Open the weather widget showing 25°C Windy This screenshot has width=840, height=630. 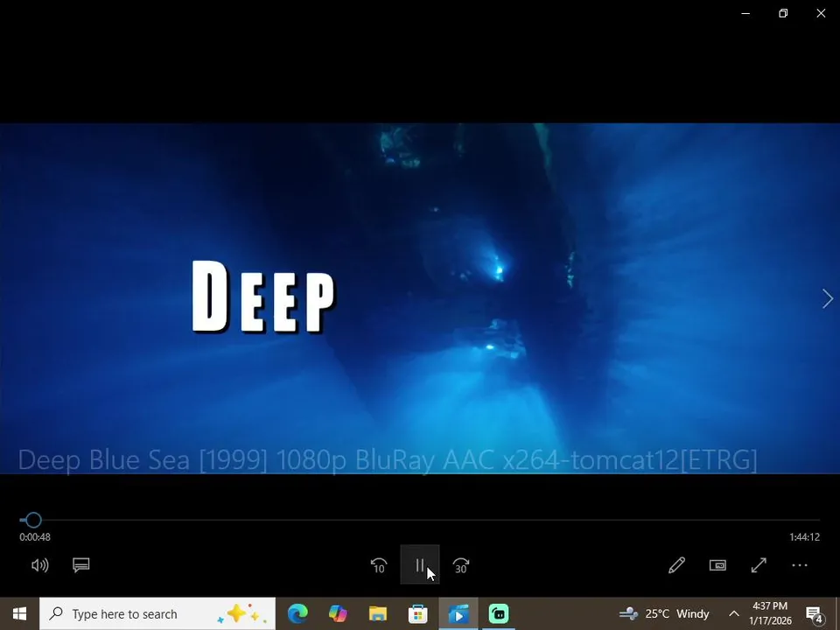point(664,614)
